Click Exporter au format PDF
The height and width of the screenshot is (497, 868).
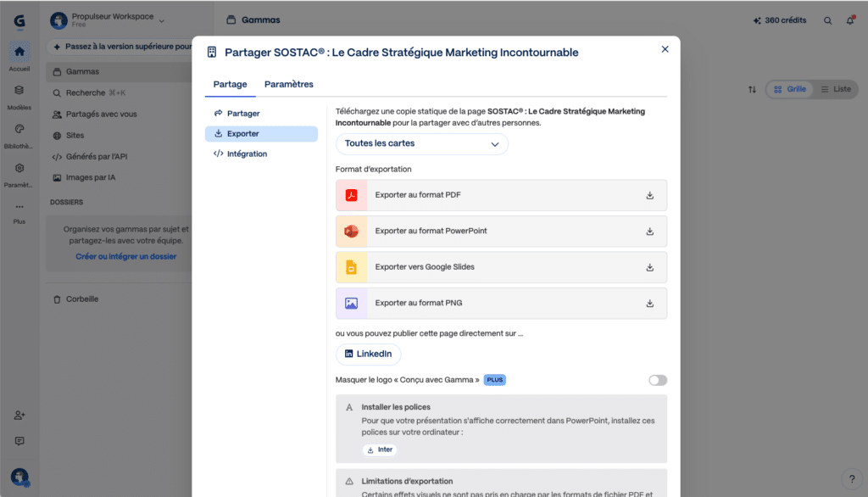(501, 195)
